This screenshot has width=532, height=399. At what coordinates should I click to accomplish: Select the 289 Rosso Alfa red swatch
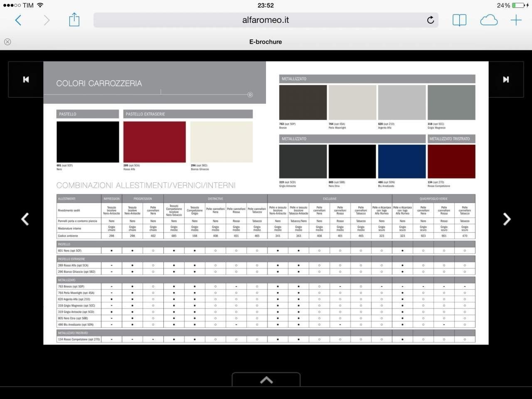155,142
